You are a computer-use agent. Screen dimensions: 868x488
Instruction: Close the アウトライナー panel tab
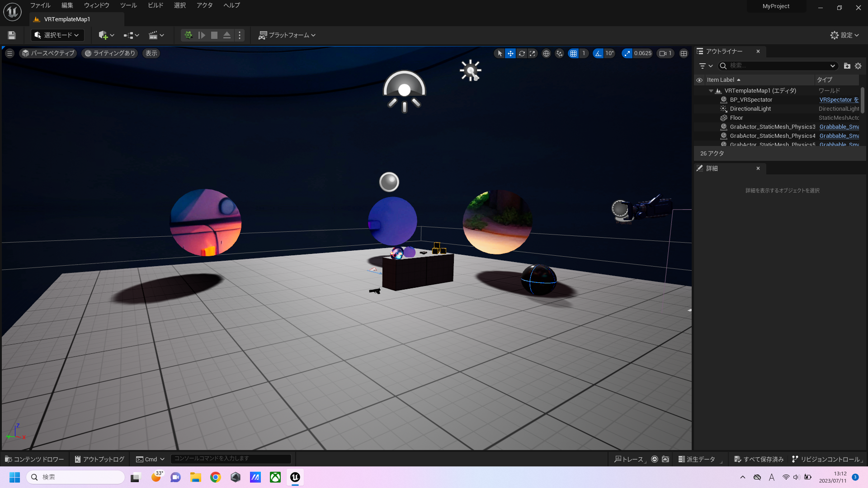(x=758, y=52)
